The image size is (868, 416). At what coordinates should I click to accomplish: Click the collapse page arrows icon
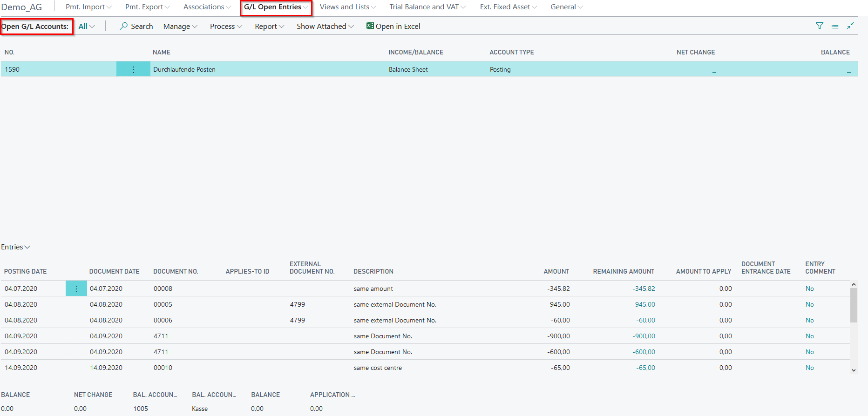point(850,26)
